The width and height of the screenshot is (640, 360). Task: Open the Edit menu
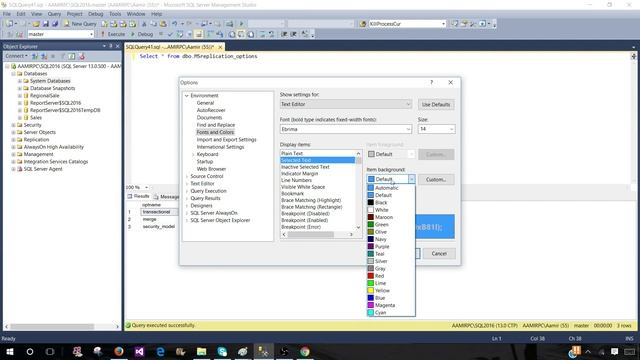(21, 14)
